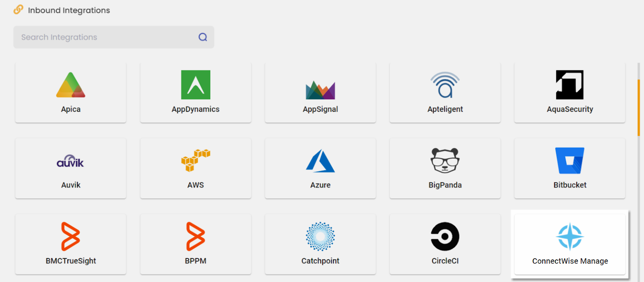Click the magnifying glass search icon
The image size is (644, 282).
coord(203,37)
